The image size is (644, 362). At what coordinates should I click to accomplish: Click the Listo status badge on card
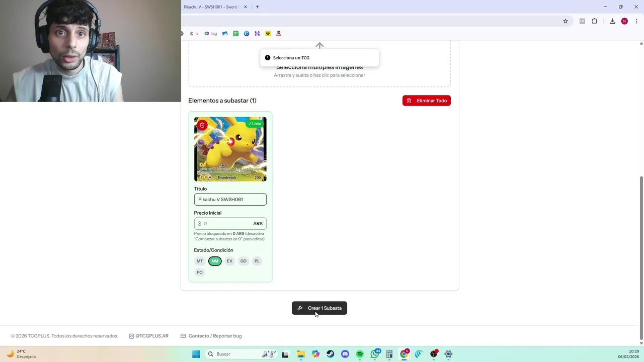coord(255,124)
